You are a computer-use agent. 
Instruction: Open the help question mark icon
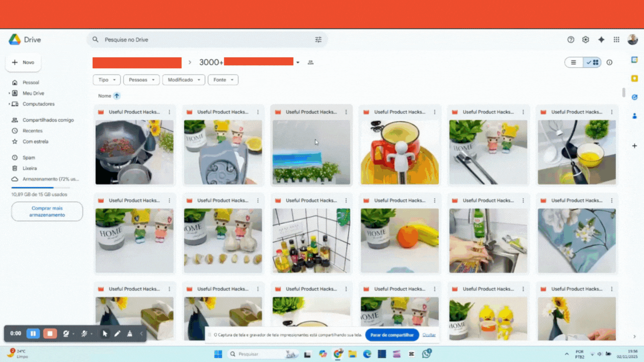point(571,40)
